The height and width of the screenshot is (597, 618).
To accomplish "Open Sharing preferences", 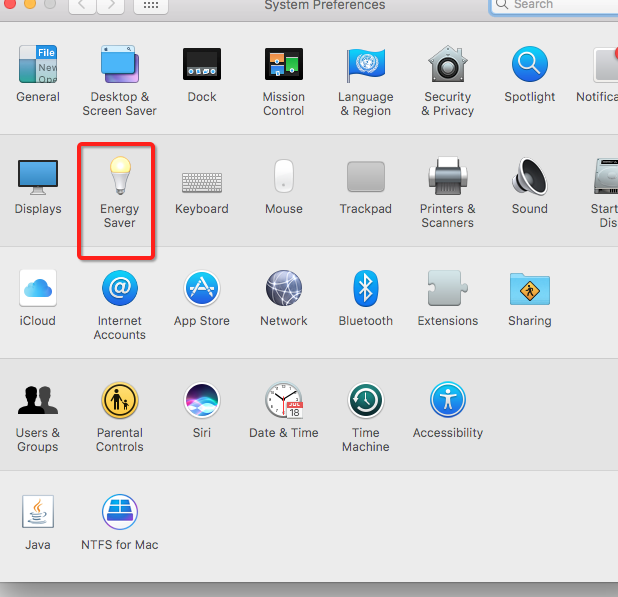I will (530, 298).
